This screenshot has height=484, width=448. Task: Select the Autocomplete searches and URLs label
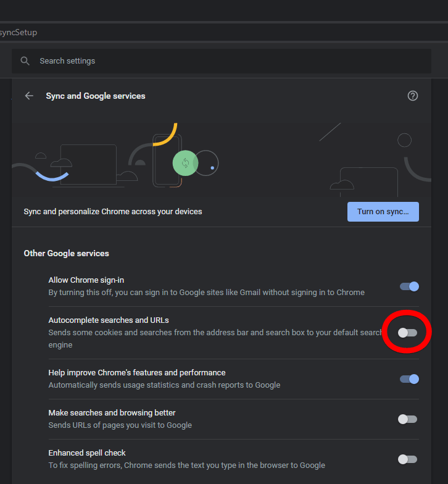(109, 320)
